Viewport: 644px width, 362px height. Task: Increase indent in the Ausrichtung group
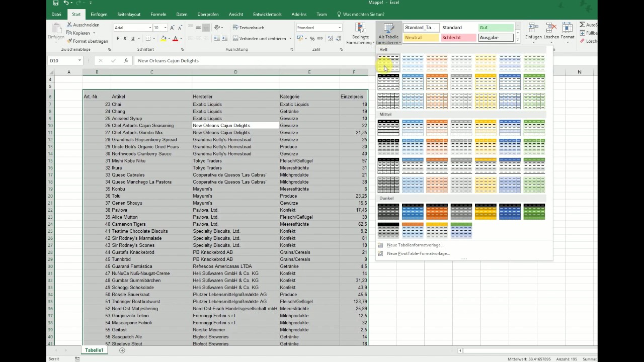[x=224, y=39]
